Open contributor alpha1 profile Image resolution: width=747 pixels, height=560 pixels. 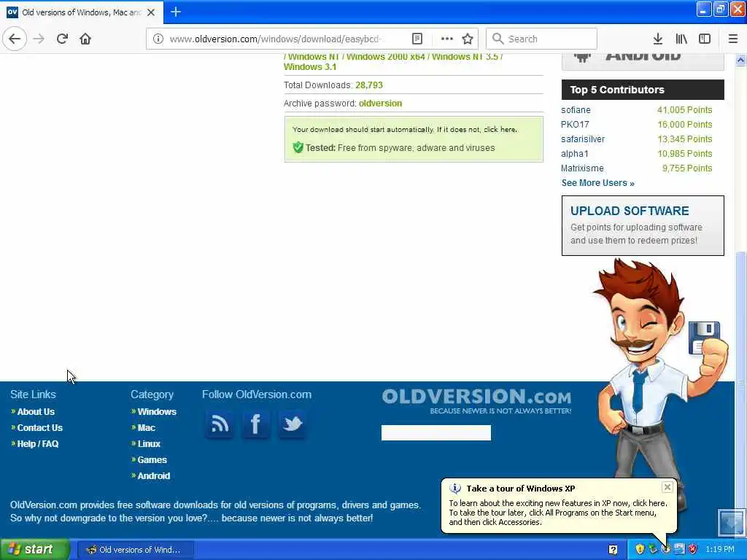[574, 153]
